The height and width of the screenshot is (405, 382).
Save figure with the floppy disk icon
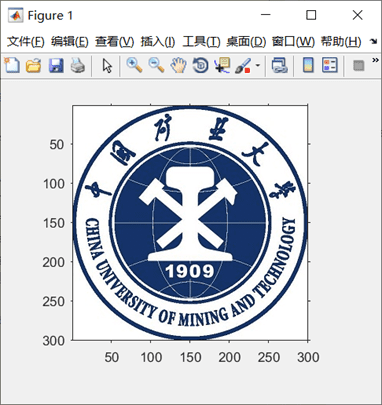click(x=56, y=65)
